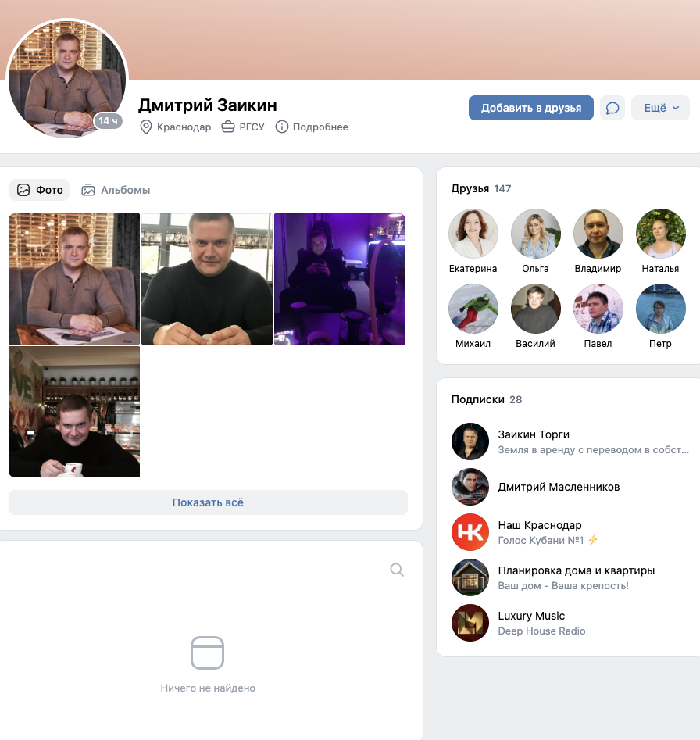Open friend Василий's avatar
This screenshot has width=700, height=740.
tap(536, 309)
